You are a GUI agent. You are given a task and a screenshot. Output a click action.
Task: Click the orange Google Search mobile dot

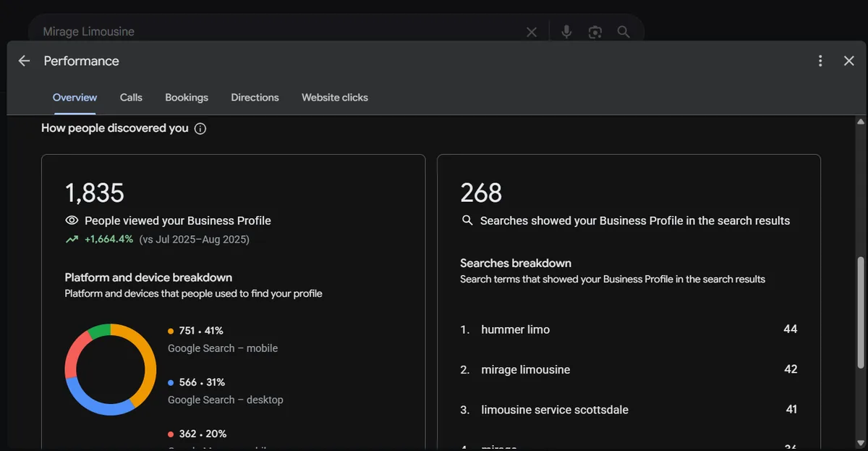pyautogui.click(x=171, y=331)
